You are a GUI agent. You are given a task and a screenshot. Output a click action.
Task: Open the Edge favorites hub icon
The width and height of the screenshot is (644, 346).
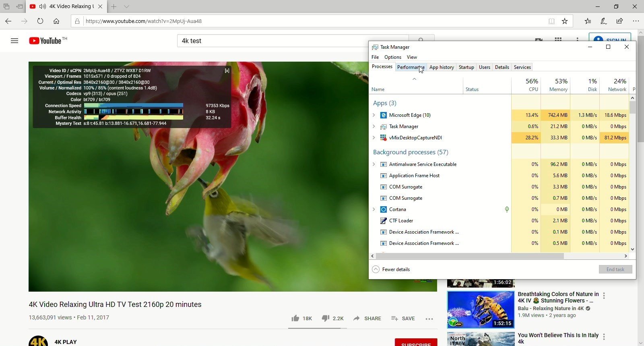[588, 21]
